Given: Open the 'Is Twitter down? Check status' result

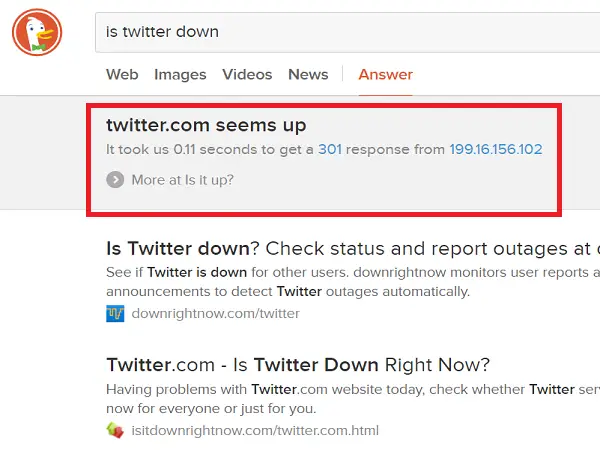Looking at the screenshot, I should tap(353, 249).
